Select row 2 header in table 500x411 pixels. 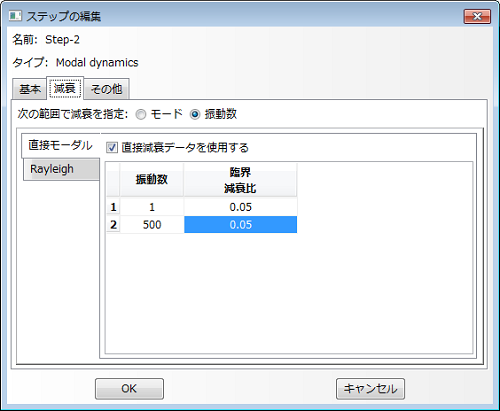pyautogui.click(x=113, y=225)
